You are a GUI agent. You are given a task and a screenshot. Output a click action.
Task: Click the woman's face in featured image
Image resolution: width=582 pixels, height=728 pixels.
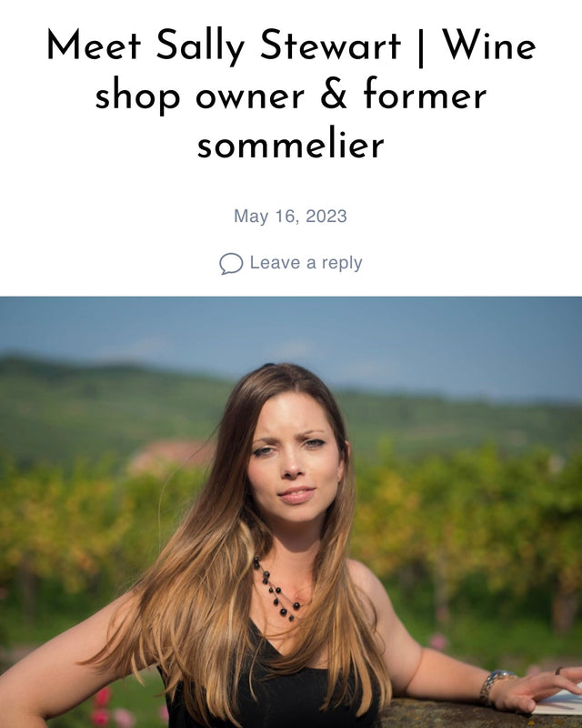coord(295,455)
